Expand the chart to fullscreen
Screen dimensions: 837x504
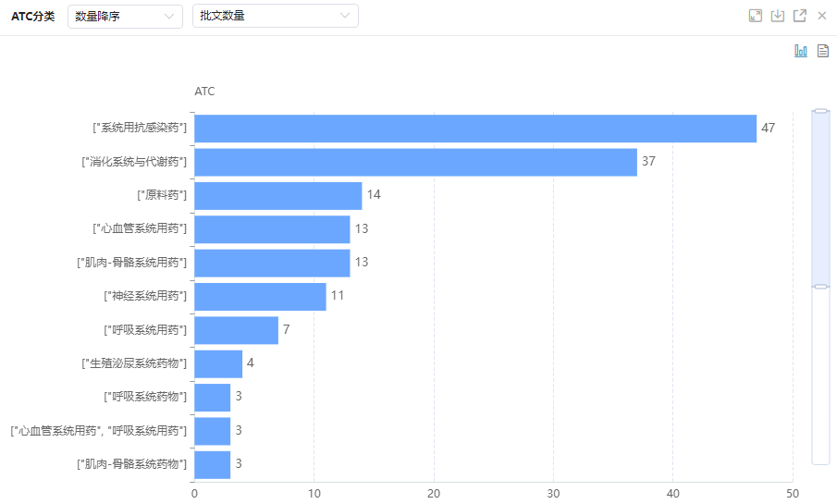(756, 16)
